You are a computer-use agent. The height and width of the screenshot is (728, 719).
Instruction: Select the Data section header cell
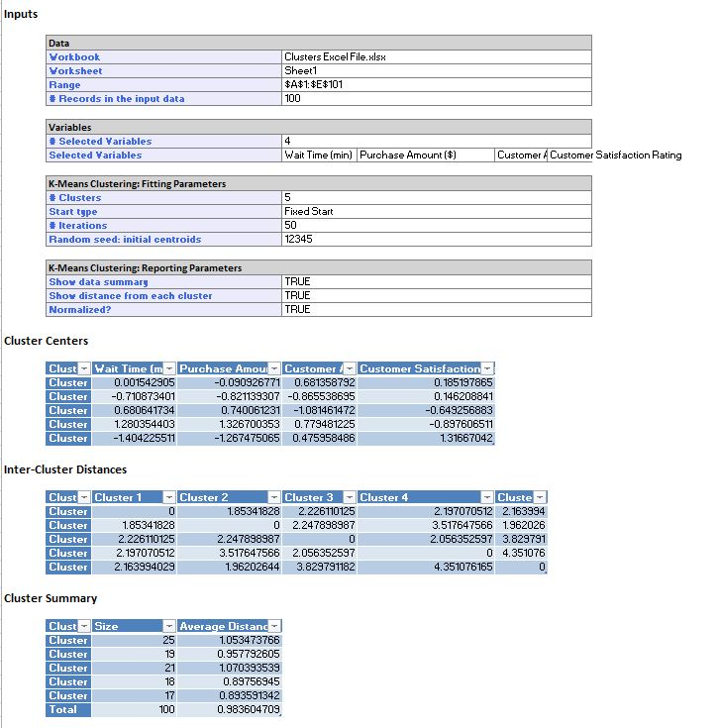tap(319, 44)
